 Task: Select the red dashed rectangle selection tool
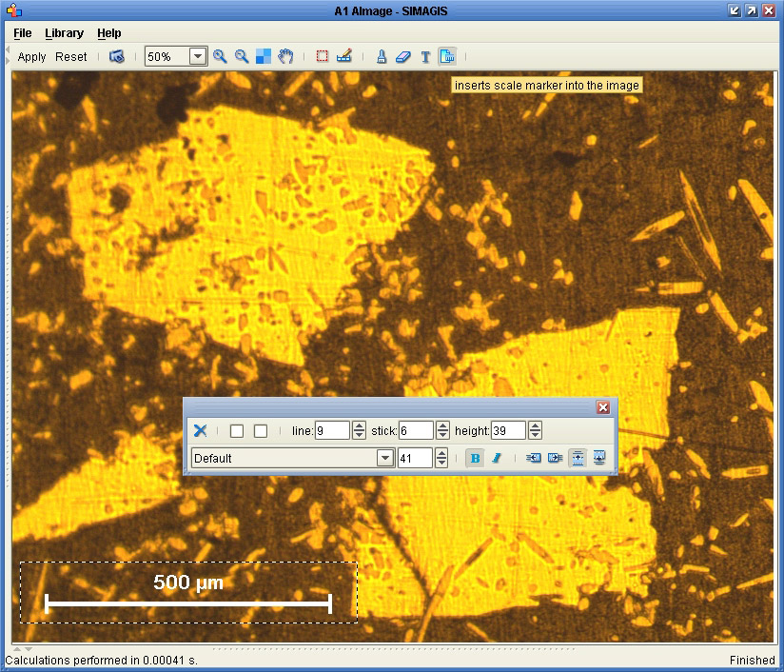pyautogui.click(x=323, y=56)
